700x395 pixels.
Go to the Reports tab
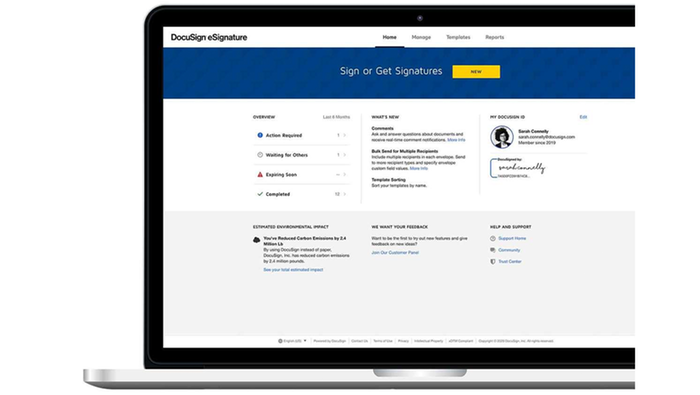pos(495,37)
